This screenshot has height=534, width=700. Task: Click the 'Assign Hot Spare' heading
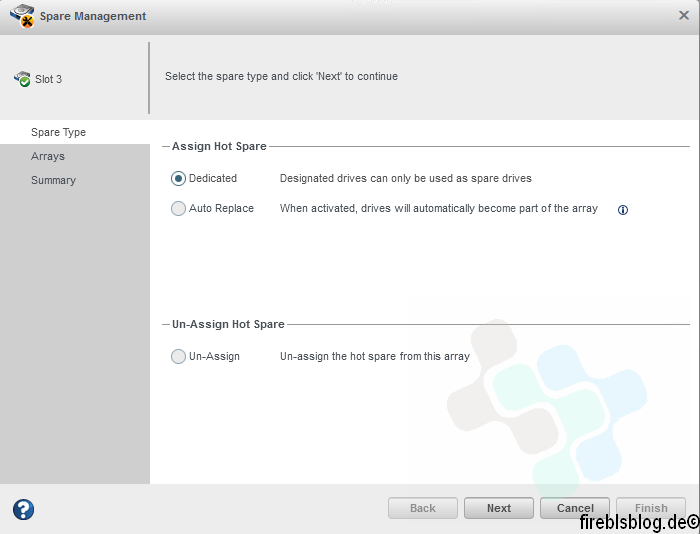[219, 146]
